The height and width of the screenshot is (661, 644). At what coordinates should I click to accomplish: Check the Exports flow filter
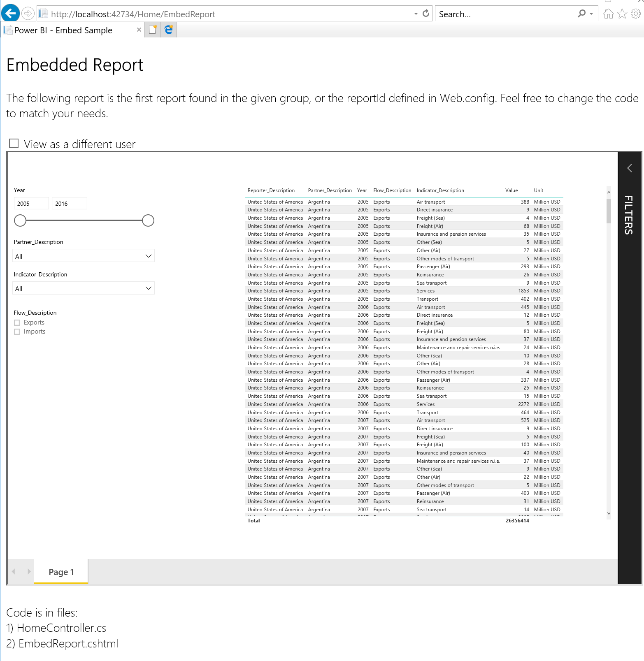coord(17,323)
